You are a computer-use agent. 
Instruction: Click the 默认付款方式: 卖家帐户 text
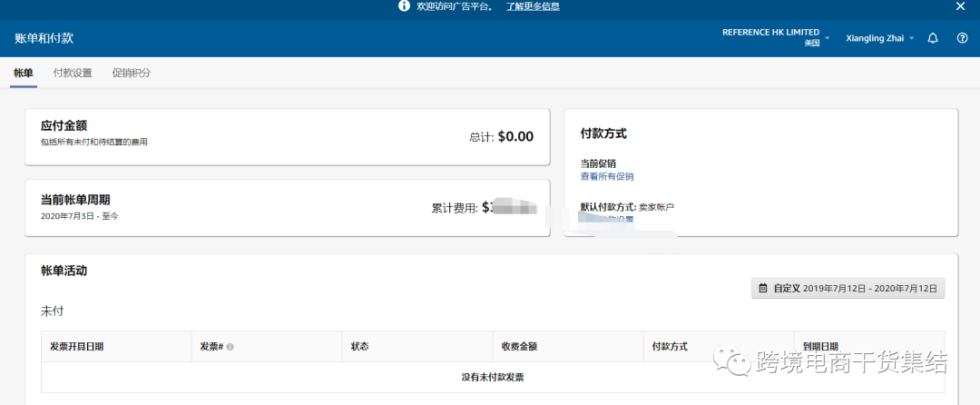pos(628,206)
